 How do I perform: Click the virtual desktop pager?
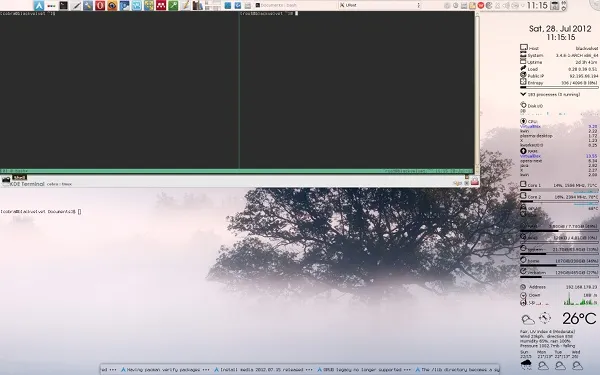pyautogui.click(x=213, y=5)
